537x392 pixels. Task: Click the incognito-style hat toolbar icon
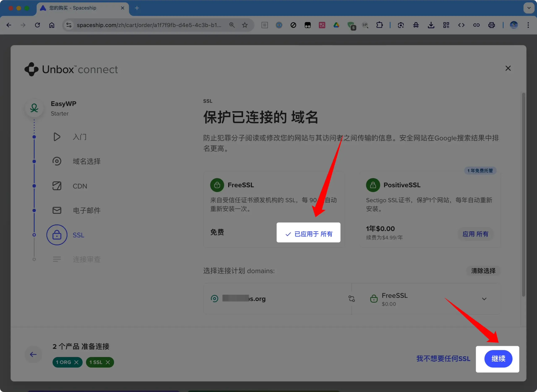coord(416,25)
